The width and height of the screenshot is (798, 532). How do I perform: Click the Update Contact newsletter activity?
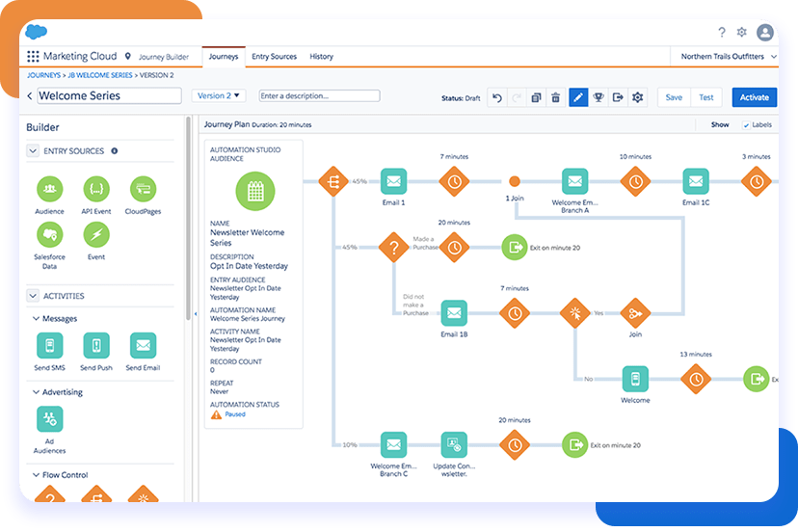coord(454,445)
